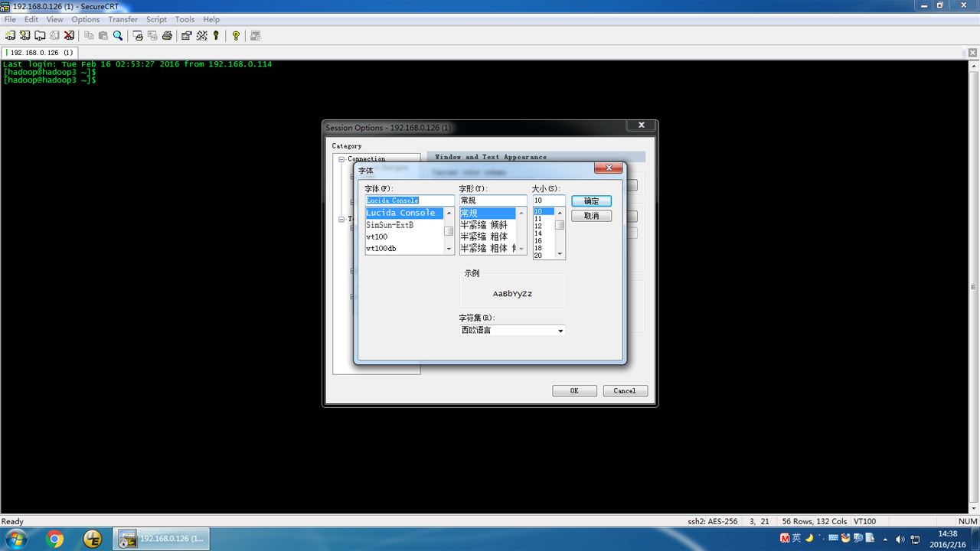980x551 pixels.
Task: Click the Connect toolbar icon
Action: click(x=10, y=35)
